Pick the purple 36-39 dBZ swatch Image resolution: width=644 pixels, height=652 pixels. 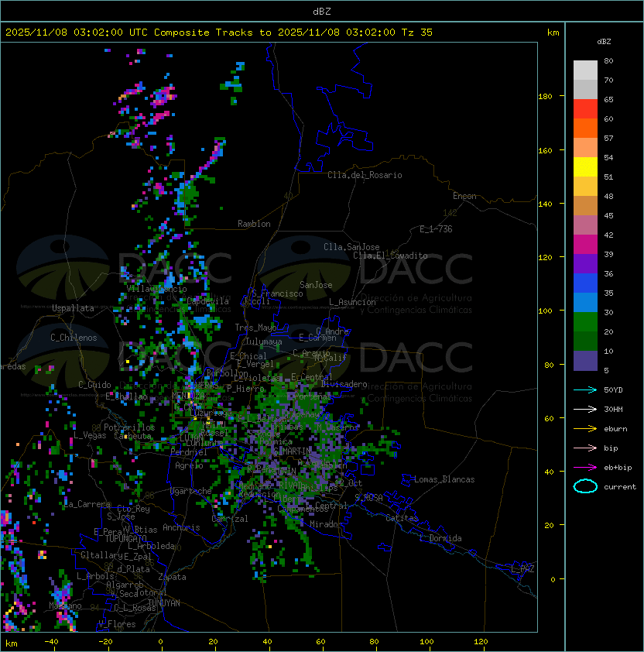click(x=585, y=263)
